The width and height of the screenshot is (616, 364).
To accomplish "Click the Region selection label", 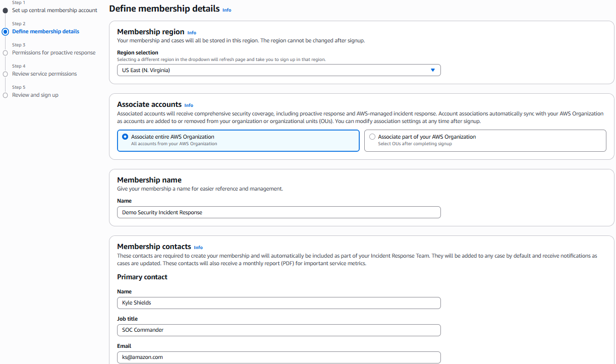I will [x=138, y=52].
